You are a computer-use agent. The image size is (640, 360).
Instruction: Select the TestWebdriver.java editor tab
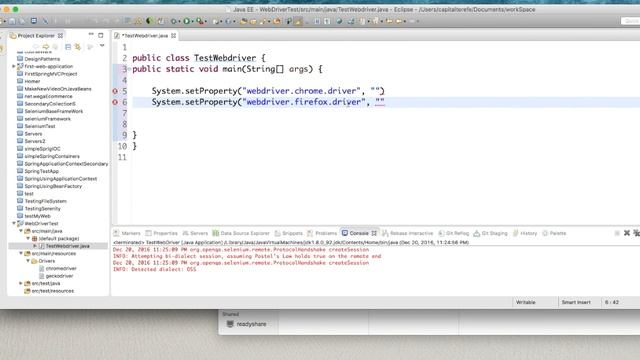click(145, 36)
